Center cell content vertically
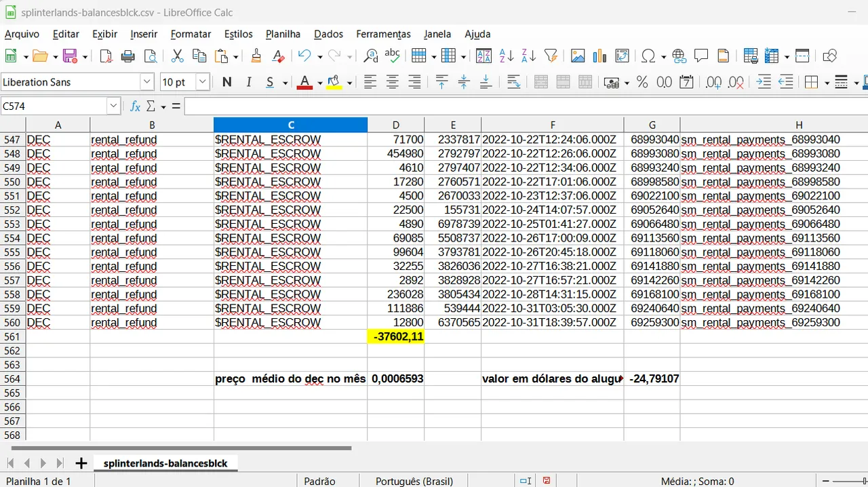 coord(464,82)
